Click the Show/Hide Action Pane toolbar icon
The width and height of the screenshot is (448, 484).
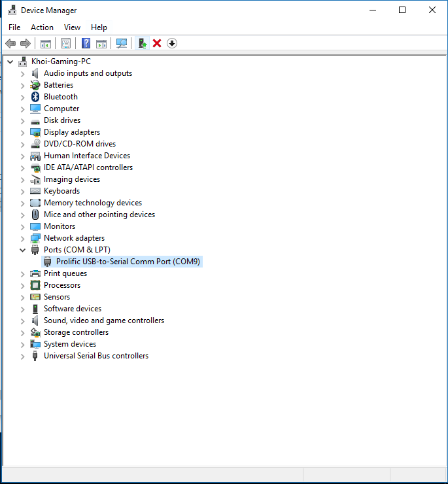point(101,44)
